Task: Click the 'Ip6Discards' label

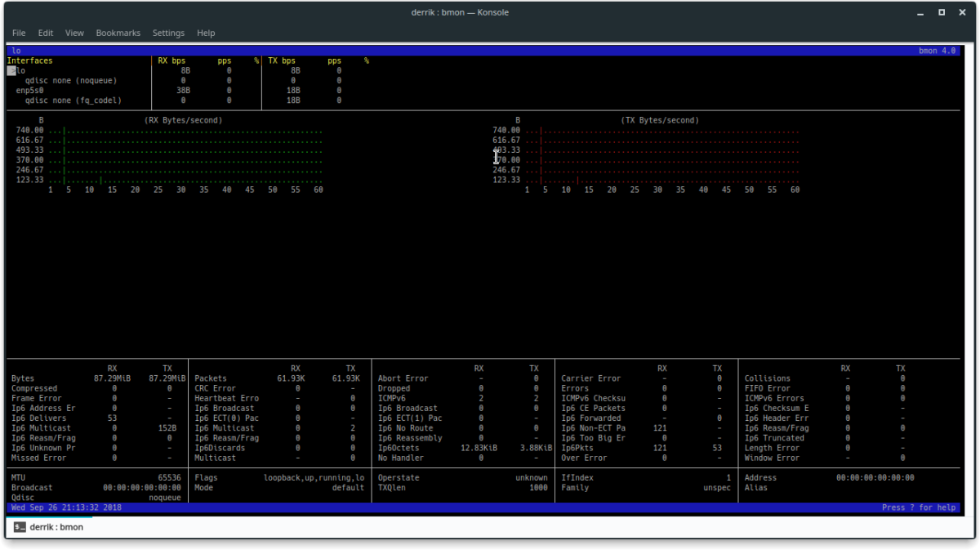Action: click(x=220, y=448)
